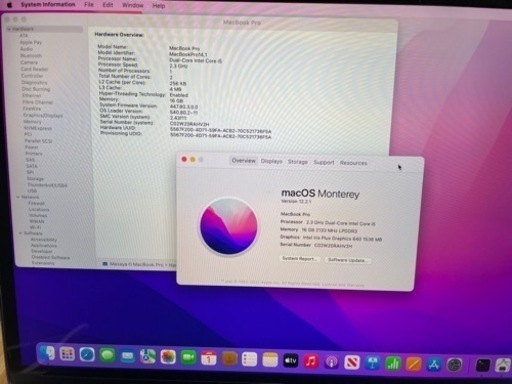This screenshot has width=512, height=384.
Task: Collapse the Network section in sidebar
Action: point(18,197)
